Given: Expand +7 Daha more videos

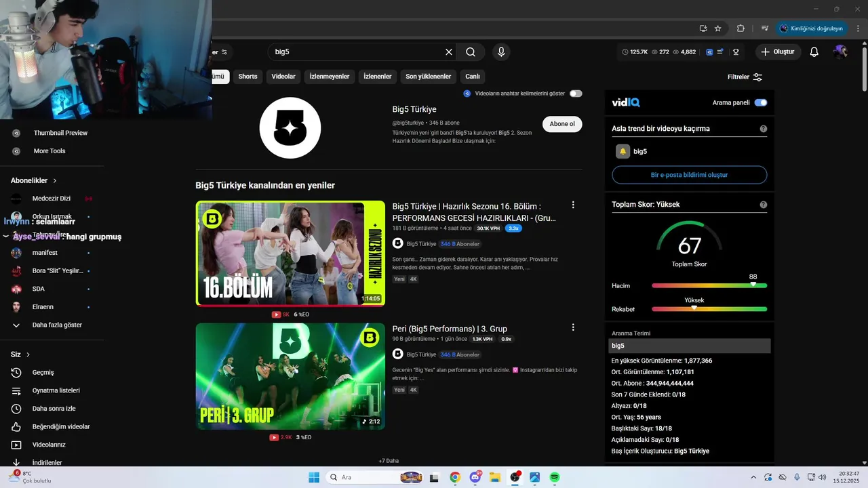Looking at the screenshot, I should point(389,461).
